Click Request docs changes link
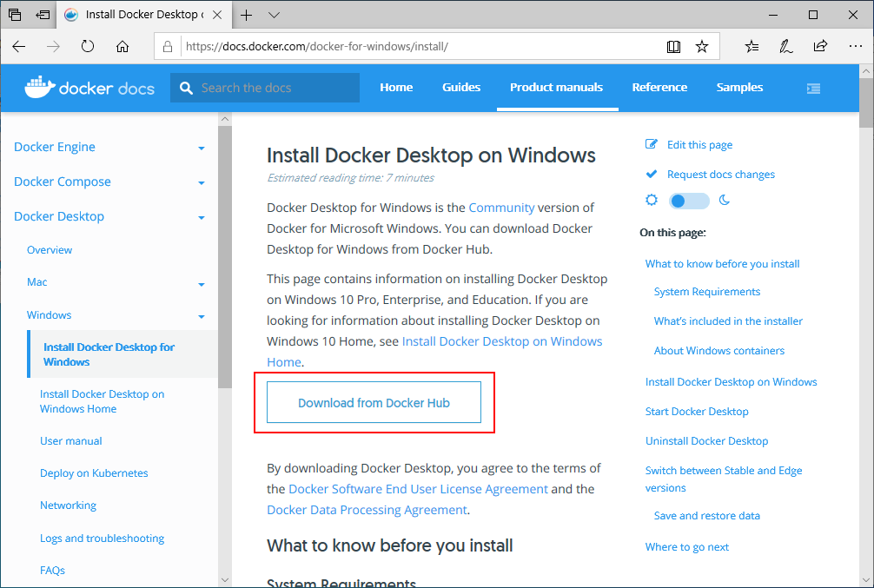 (721, 175)
